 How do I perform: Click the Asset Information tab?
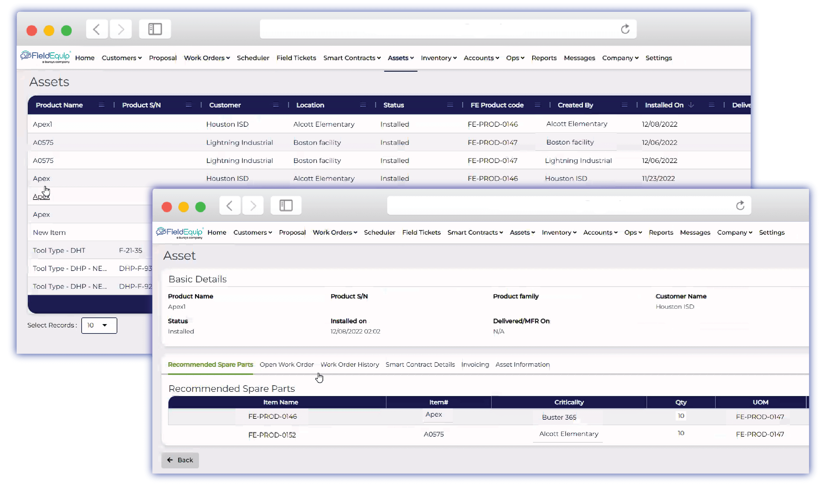click(523, 364)
